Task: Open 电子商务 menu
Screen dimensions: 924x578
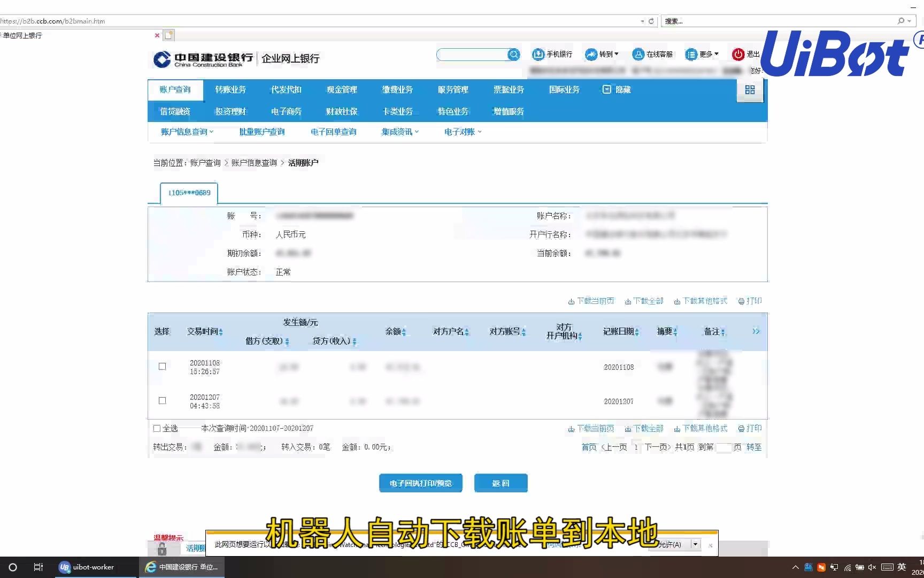Action: [286, 111]
